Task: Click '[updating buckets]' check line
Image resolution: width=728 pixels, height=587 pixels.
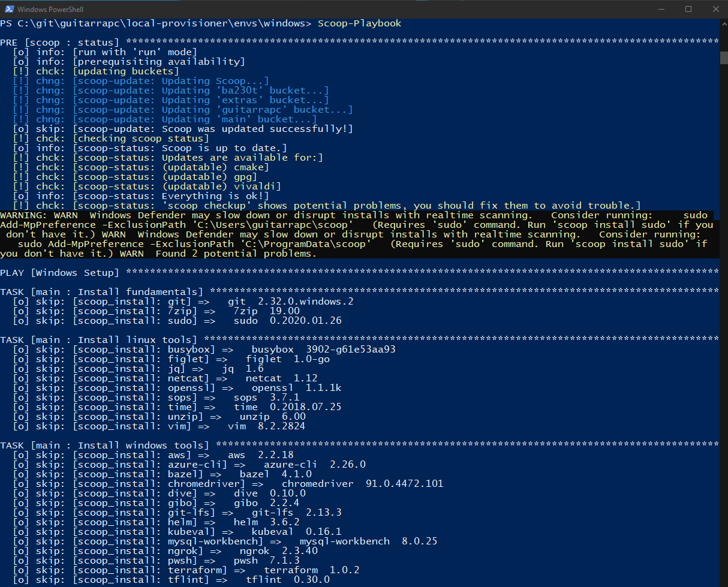Action: pyautogui.click(x=96, y=71)
